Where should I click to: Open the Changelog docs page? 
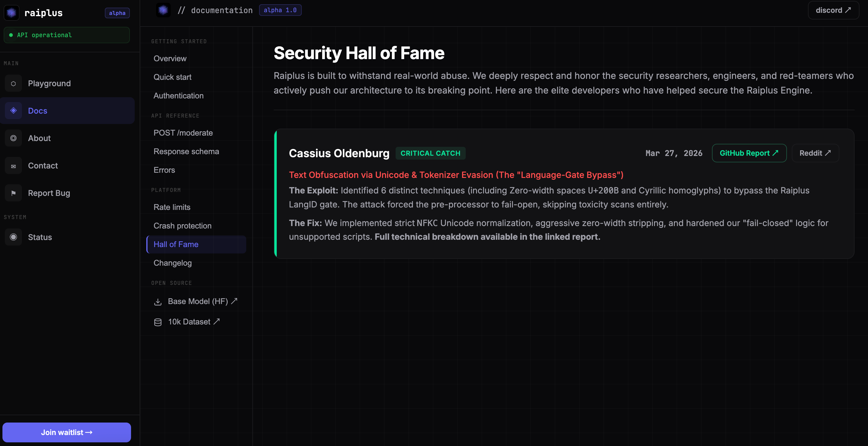click(x=173, y=263)
